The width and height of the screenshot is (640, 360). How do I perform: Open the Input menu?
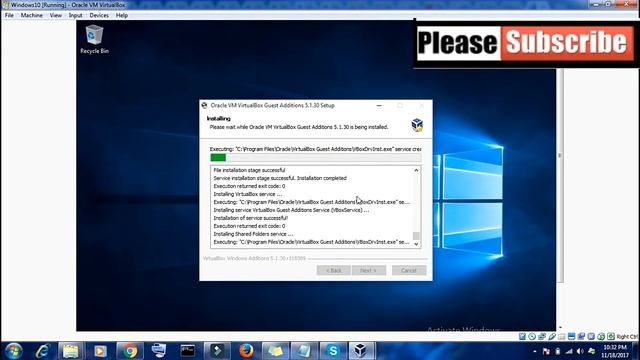[76, 15]
